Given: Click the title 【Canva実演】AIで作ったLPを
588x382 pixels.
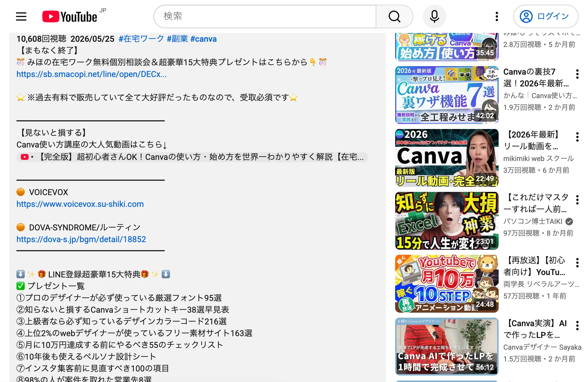Looking at the screenshot, I should [535, 329].
